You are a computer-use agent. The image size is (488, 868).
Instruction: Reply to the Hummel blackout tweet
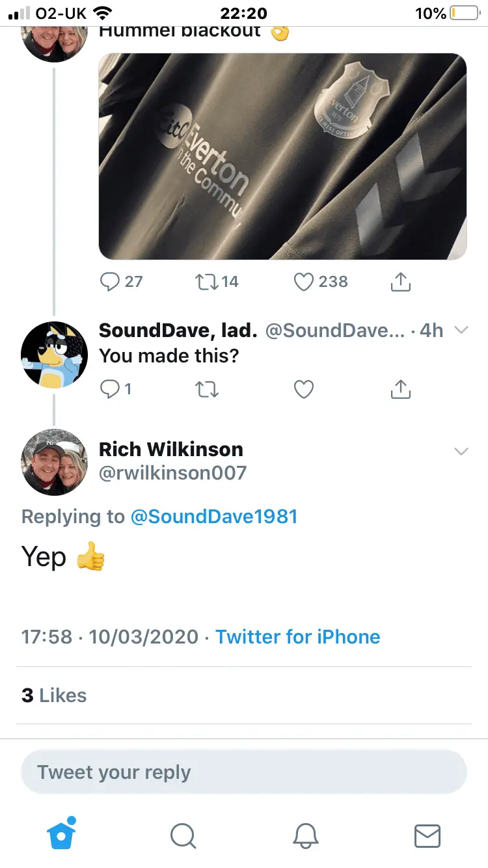pos(110,282)
